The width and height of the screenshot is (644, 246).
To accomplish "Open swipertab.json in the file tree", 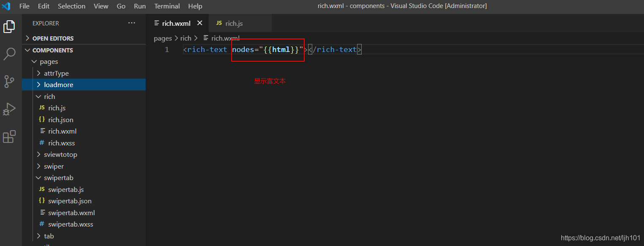I will (x=84, y=201).
